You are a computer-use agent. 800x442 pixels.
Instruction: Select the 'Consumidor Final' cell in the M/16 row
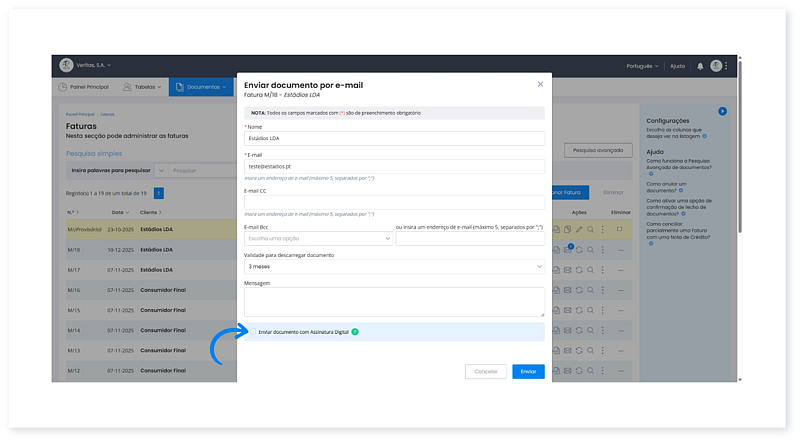coord(163,290)
